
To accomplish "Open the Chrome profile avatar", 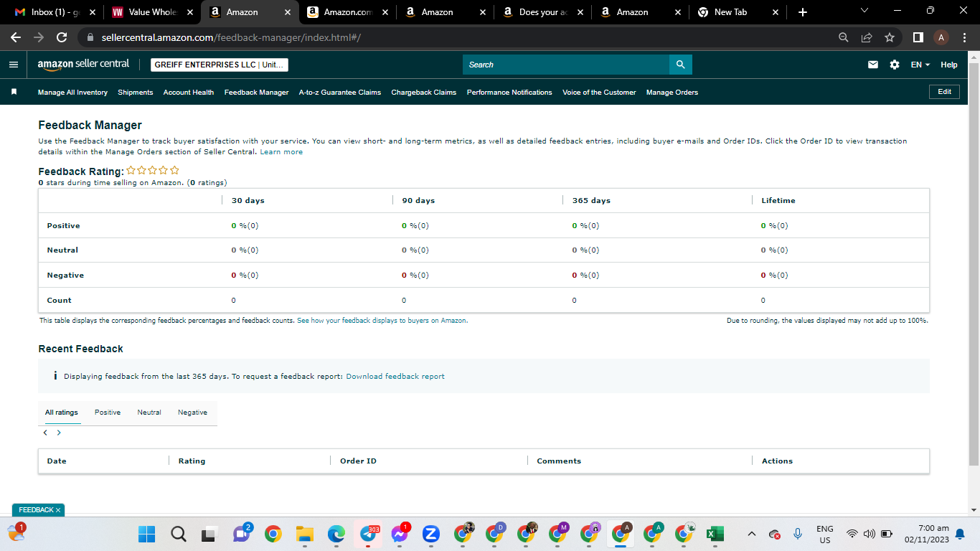I will click(942, 37).
